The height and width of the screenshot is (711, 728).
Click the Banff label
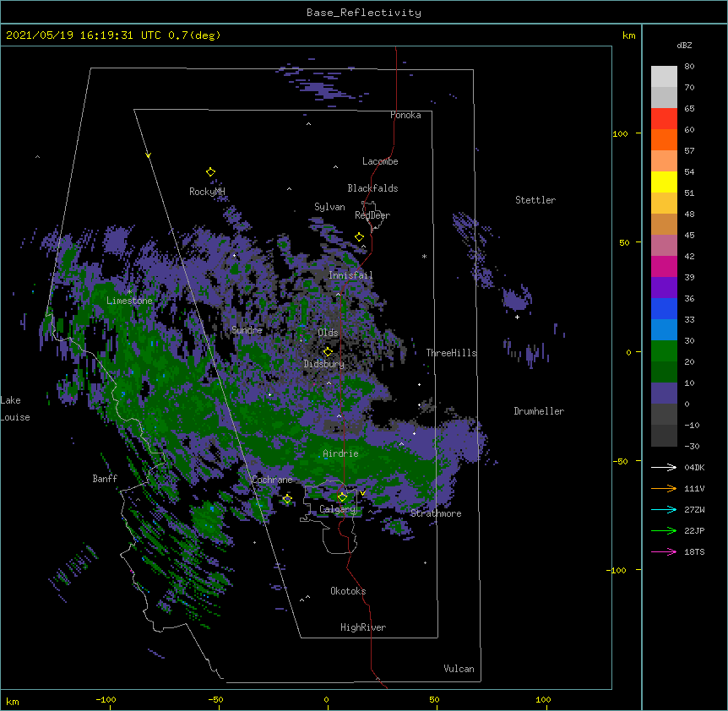tap(105, 479)
